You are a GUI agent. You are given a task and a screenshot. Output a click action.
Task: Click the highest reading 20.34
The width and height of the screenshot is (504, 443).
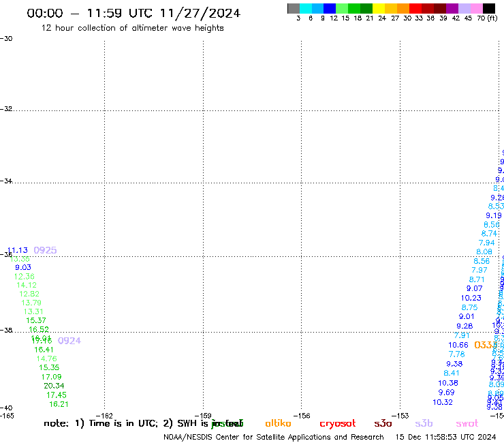pyautogui.click(x=54, y=386)
